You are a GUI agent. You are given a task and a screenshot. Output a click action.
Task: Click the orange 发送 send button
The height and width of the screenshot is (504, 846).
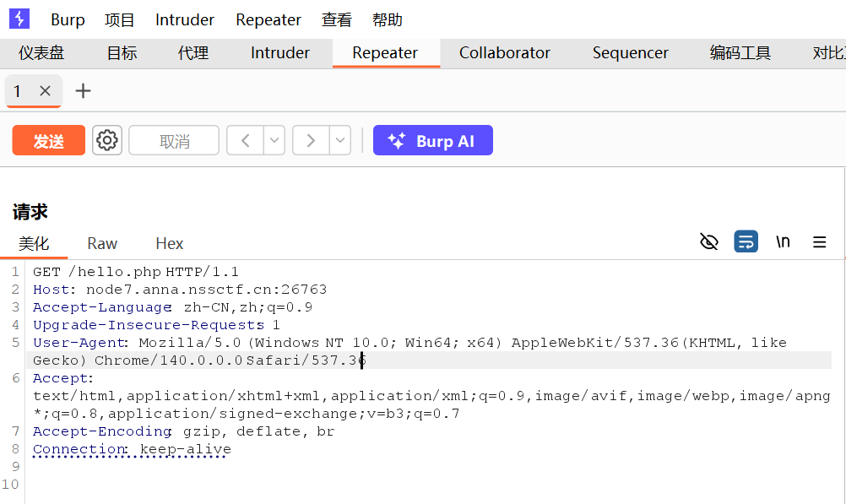point(49,140)
